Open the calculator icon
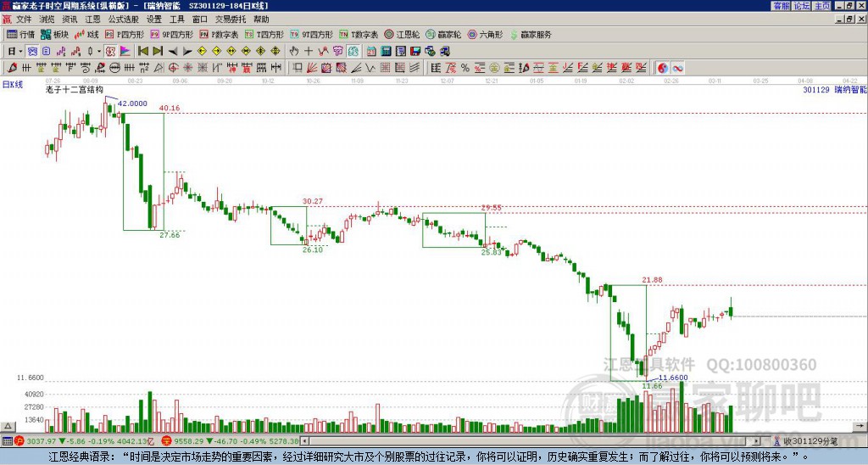868x465 pixels. (x=386, y=52)
